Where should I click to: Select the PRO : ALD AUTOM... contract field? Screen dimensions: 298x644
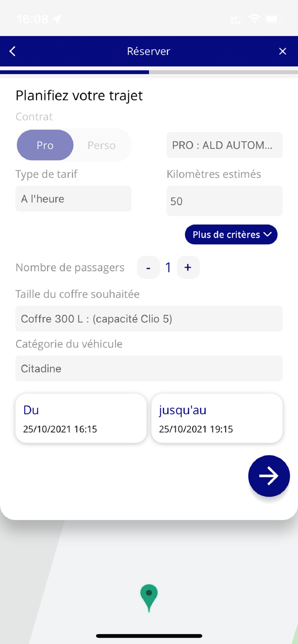point(224,145)
